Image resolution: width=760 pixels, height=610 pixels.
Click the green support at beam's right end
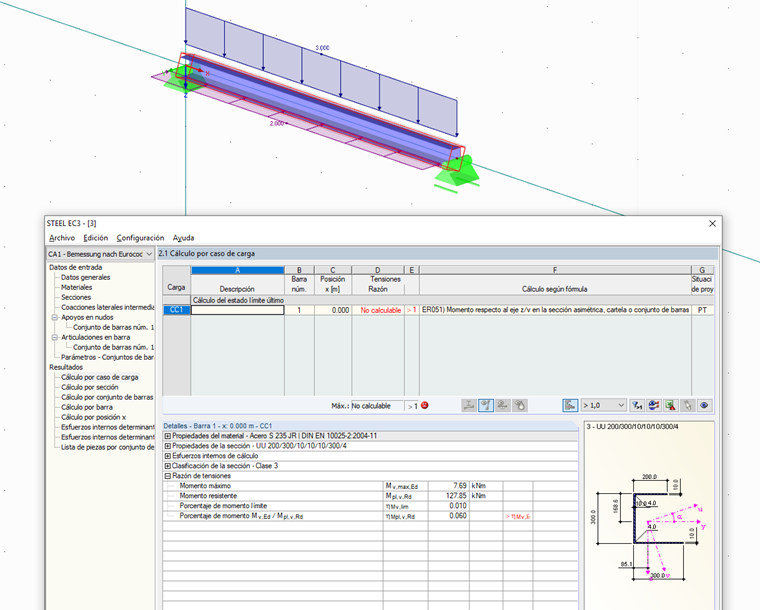click(457, 174)
